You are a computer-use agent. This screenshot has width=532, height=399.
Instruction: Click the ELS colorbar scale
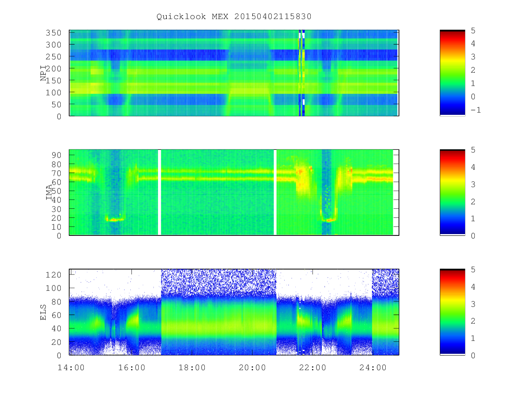[452, 312]
